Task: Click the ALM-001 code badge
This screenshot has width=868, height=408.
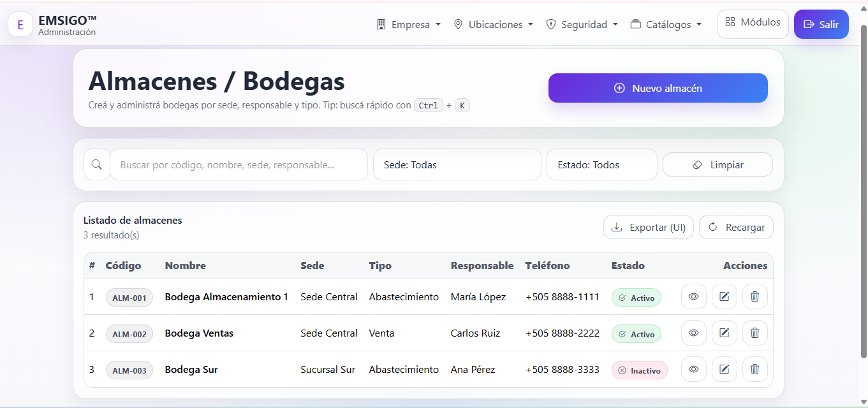Action: click(129, 298)
